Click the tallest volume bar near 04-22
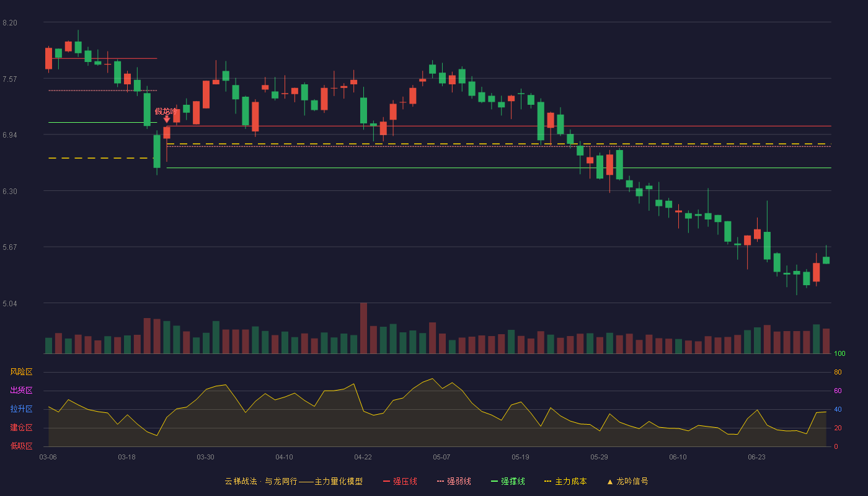Image resolution: width=868 pixels, height=496 pixels. tap(363, 328)
